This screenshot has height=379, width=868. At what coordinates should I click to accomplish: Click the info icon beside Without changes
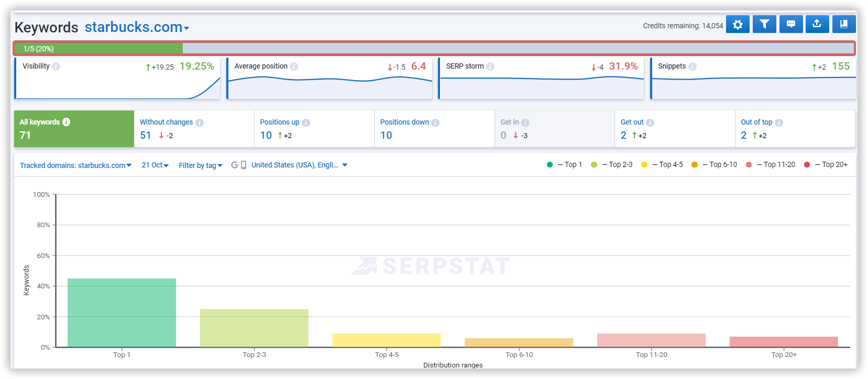coord(200,122)
